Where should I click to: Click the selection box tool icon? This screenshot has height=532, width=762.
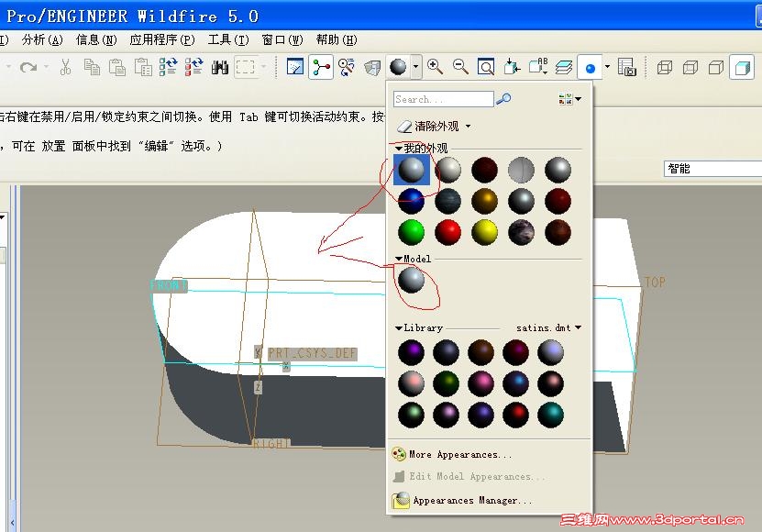click(245, 67)
